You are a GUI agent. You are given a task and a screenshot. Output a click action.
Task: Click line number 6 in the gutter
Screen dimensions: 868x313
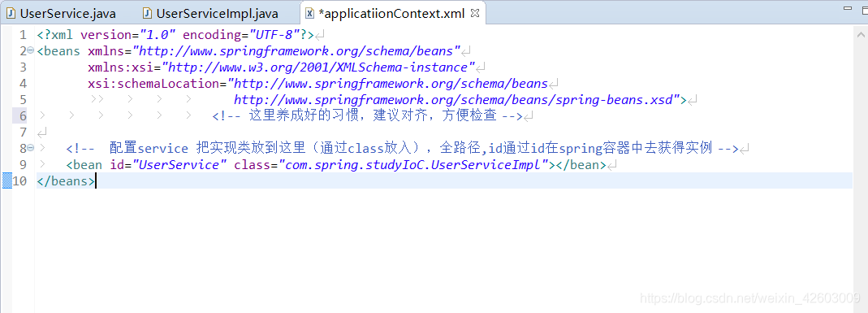23,115
